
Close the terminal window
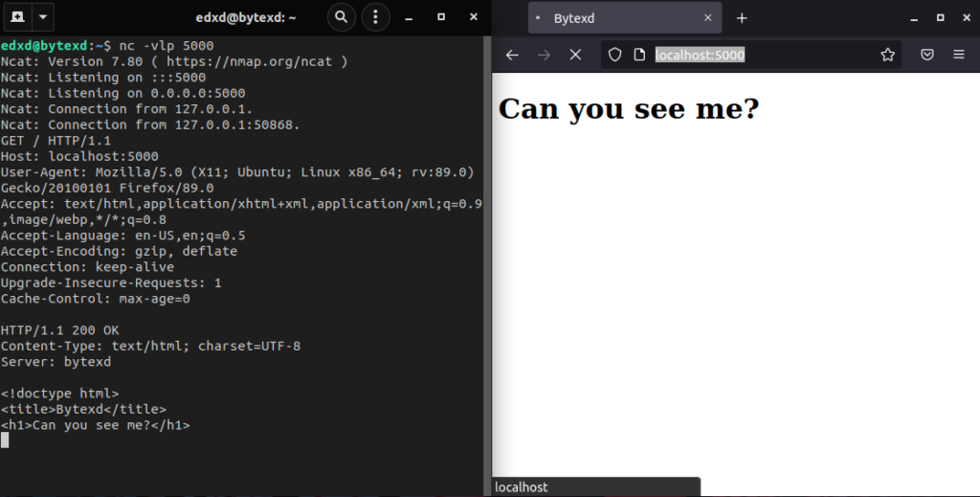[x=474, y=17]
